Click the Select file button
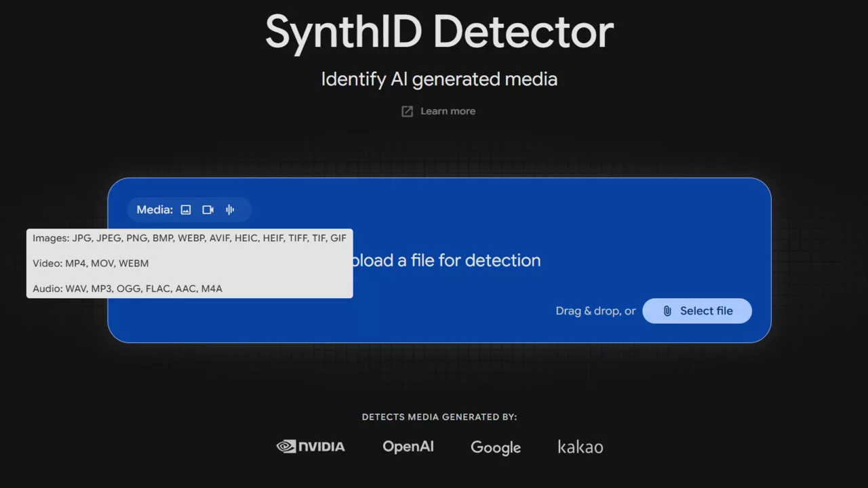Image resolution: width=868 pixels, height=488 pixels. (x=697, y=311)
